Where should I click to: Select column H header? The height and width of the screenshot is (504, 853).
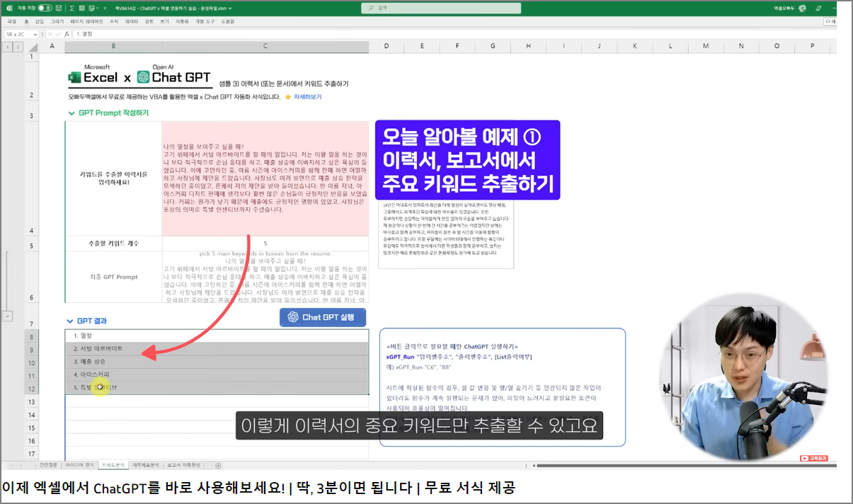coord(529,47)
